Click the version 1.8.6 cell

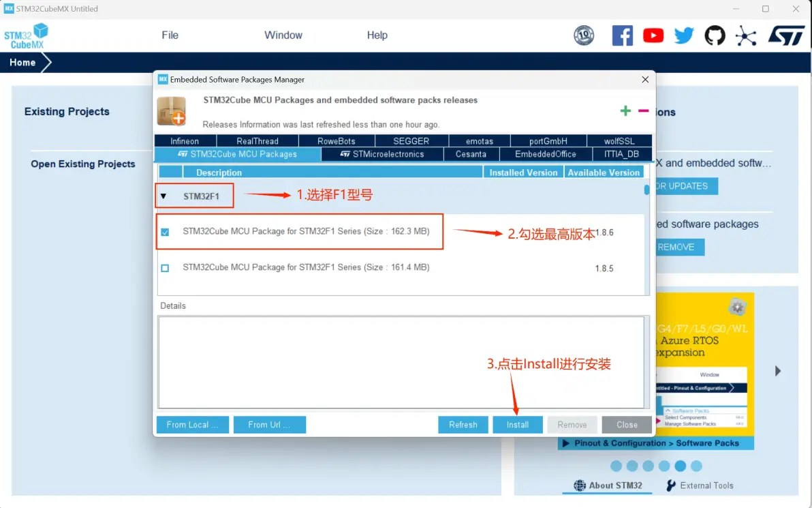604,233
